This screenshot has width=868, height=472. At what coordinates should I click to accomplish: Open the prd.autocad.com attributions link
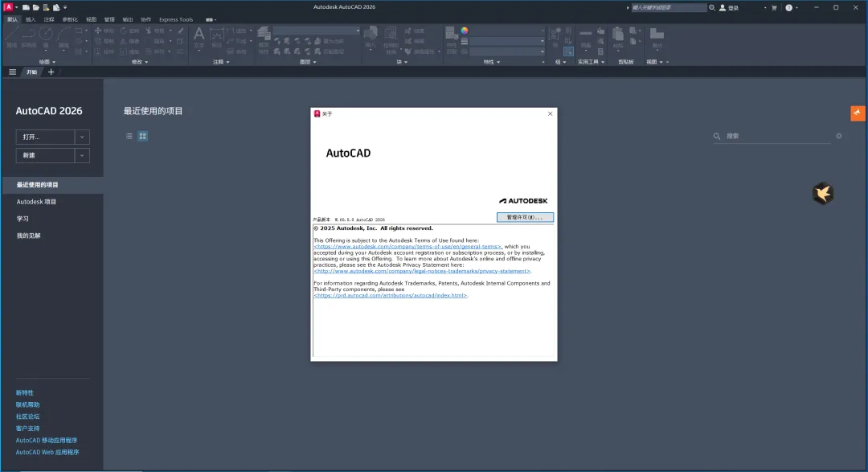click(x=391, y=295)
